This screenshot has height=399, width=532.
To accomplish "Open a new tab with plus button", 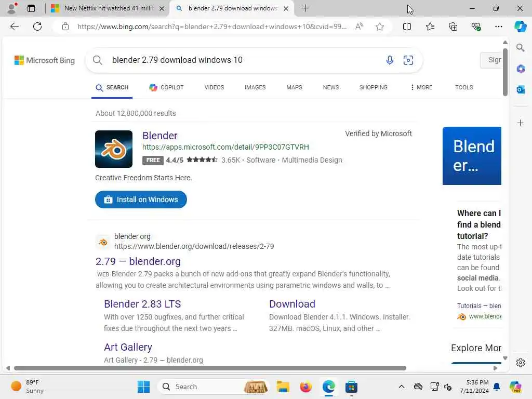I will 305,8.
